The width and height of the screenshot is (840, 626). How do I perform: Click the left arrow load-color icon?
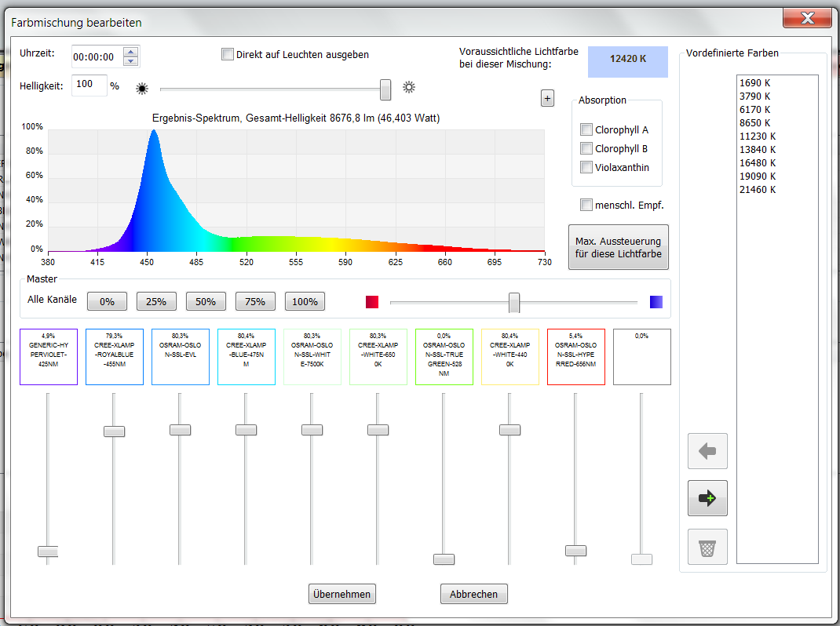coord(707,451)
